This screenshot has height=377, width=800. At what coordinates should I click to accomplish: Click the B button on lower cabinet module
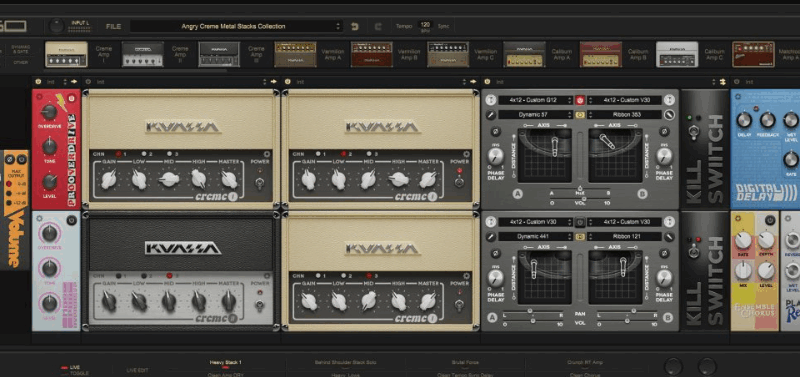point(668,318)
